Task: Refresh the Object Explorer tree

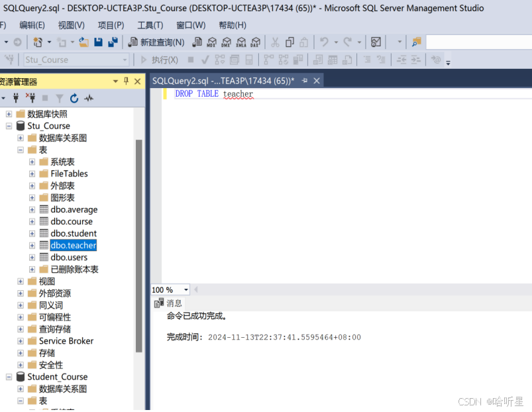Action: point(74,98)
